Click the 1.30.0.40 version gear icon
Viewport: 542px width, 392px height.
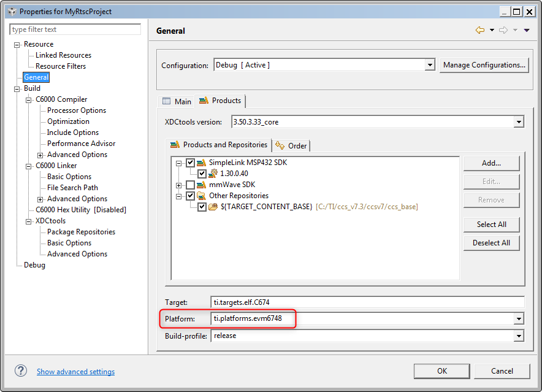(x=213, y=174)
